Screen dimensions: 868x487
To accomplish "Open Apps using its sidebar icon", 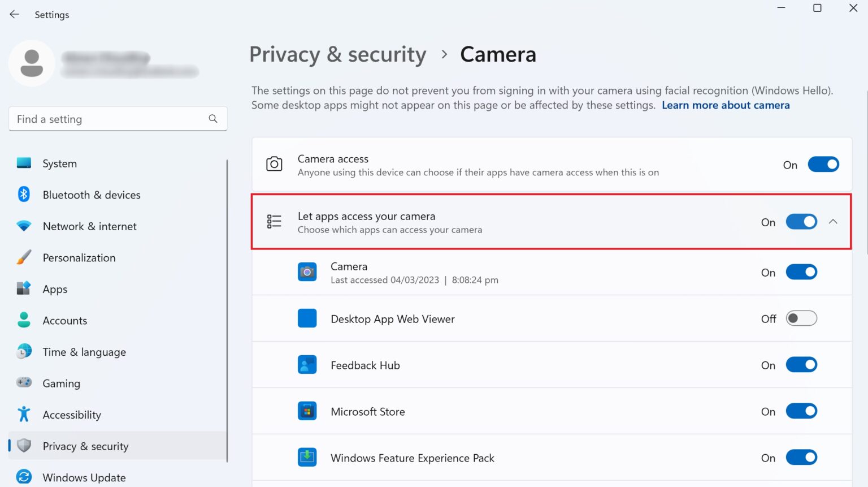I will click(x=24, y=288).
